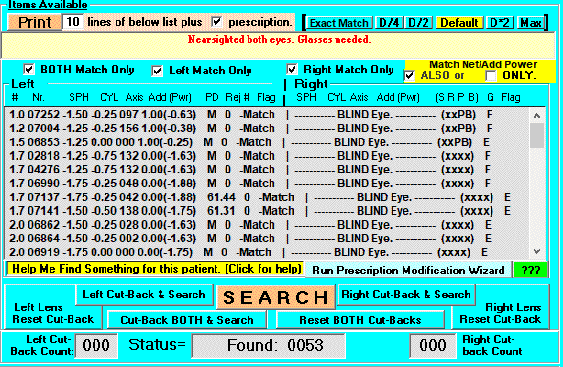Click the Print button
The image size is (563, 367).
tap(34, 22)
